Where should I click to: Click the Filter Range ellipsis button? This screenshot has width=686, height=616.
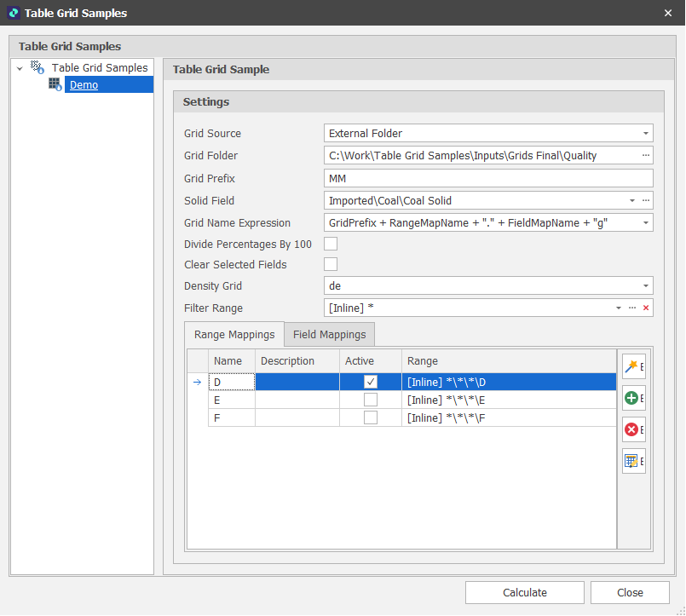pyautogui.click(x=632, y=308)
